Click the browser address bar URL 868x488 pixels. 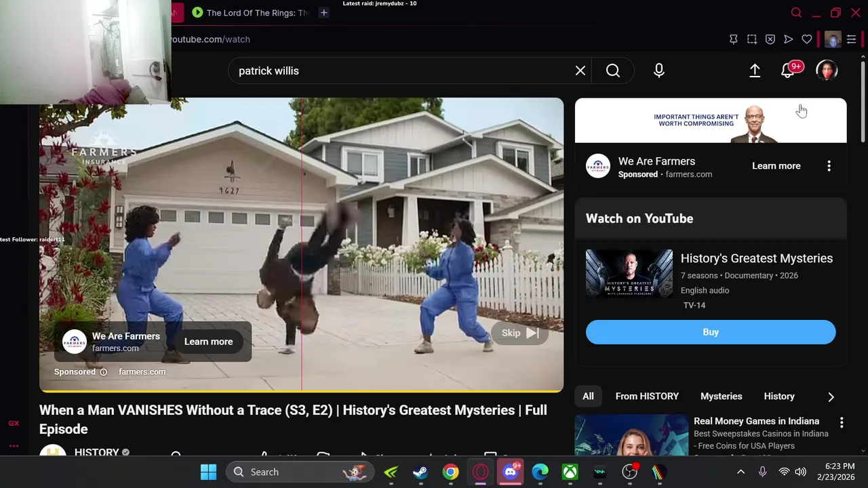pos(210,39)
